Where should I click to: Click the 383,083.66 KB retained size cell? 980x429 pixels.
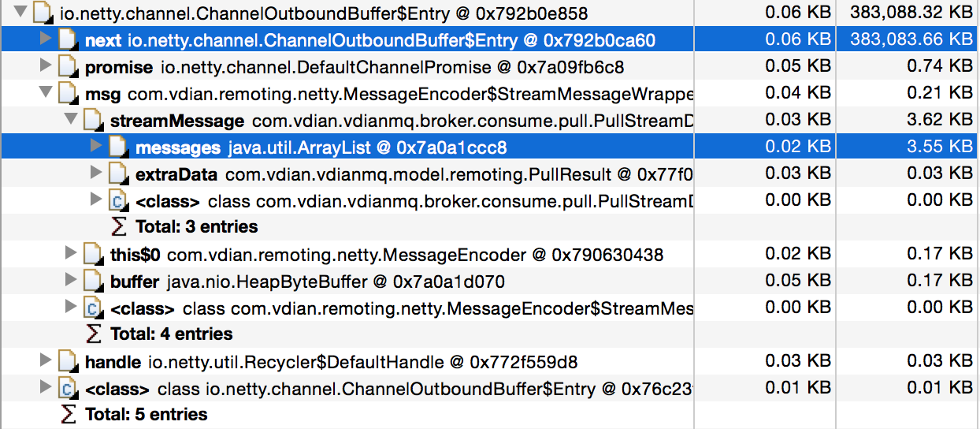click(911, 40)
